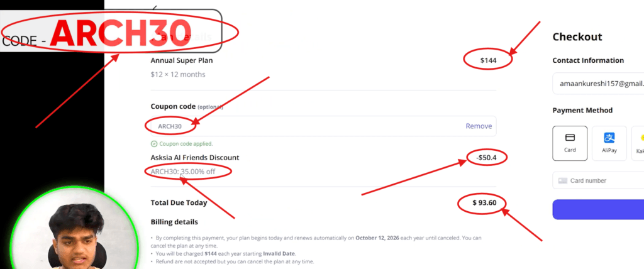Click the back arrow above Plan Details

155,8
